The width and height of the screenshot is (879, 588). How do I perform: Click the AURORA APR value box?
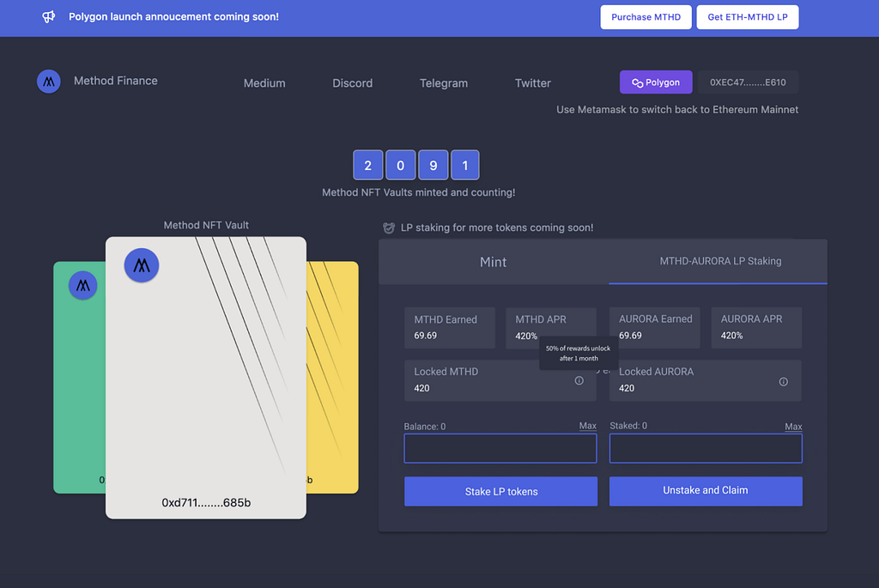(x=756, y=328)
